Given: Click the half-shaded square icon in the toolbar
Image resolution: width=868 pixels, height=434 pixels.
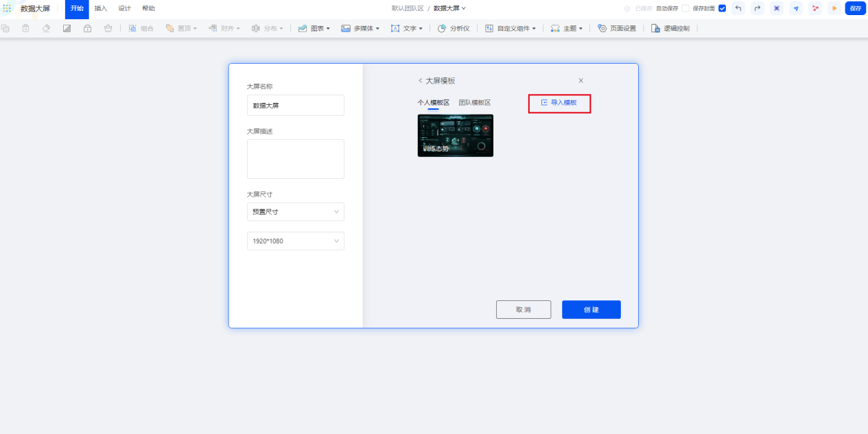Looking at the screenshot, I should click(67, 29).
